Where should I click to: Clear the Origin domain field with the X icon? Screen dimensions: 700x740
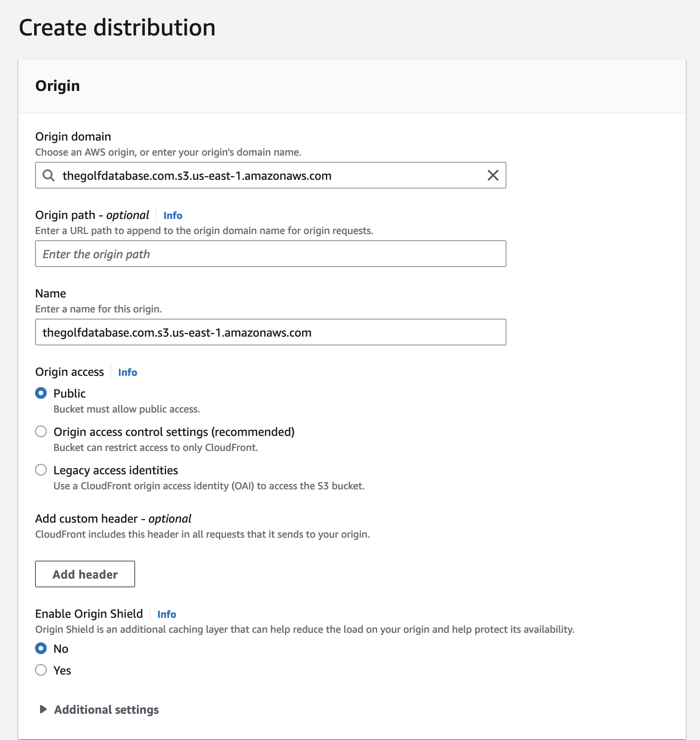(x=493, y=176)
